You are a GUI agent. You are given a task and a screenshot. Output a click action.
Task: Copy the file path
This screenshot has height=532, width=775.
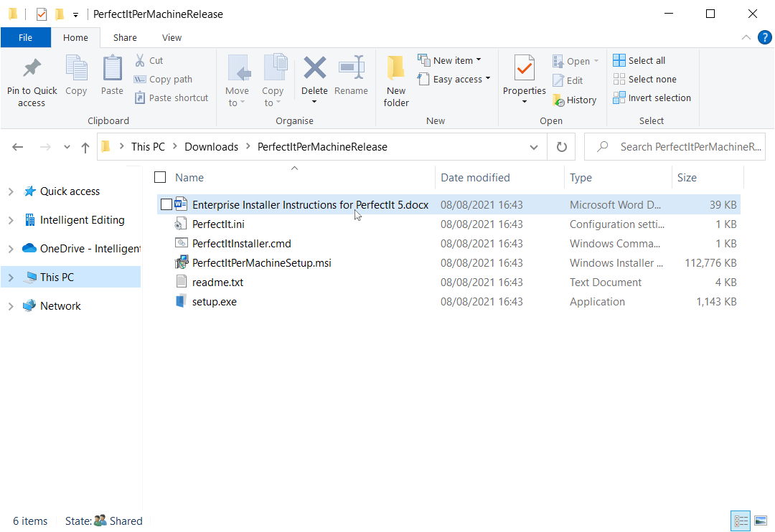pos(163,79)
